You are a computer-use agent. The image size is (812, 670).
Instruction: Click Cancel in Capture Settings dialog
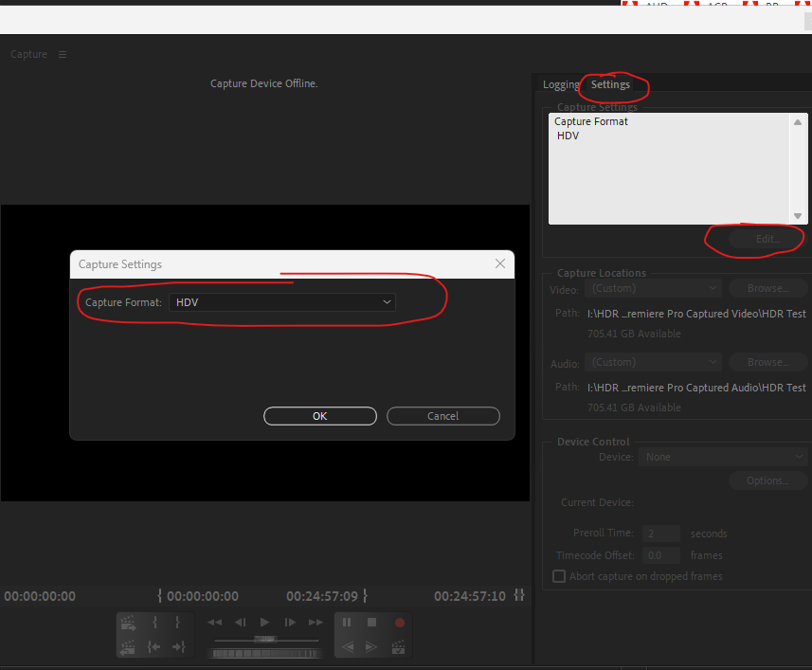click(443, 416)
